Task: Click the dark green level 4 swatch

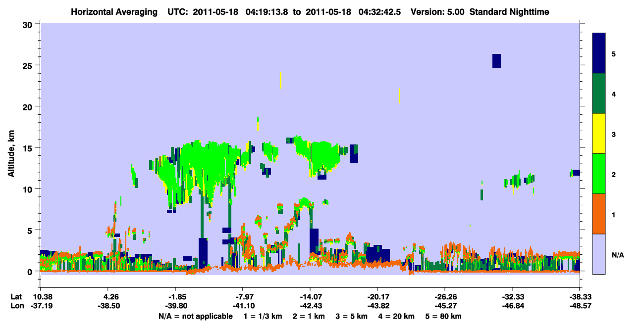Action: 599,94
